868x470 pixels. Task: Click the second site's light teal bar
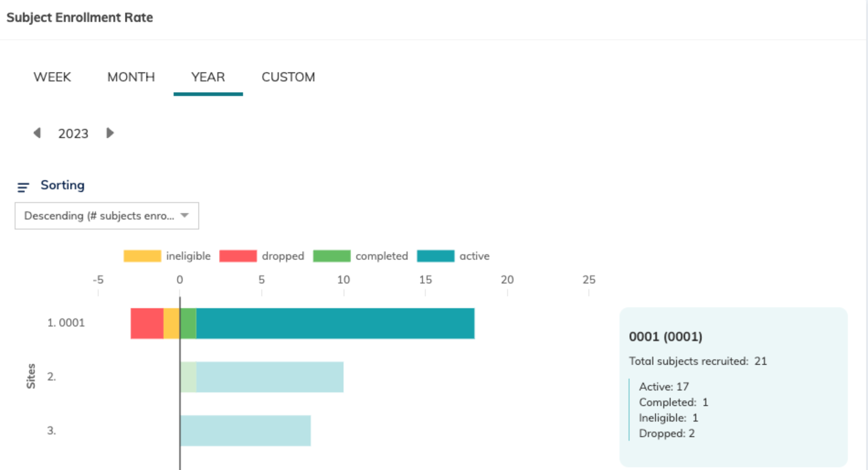(269, 377)
